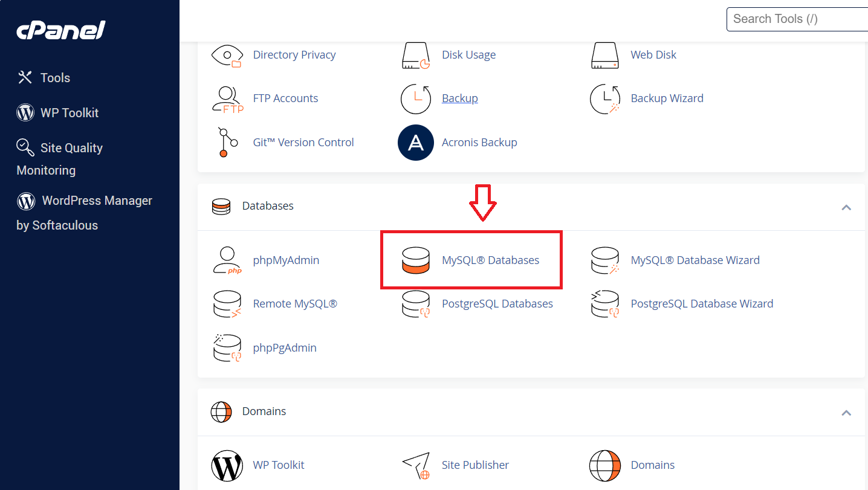Click the Remote MySQL icon
The image size is (868, 490).
coord(227,304)
